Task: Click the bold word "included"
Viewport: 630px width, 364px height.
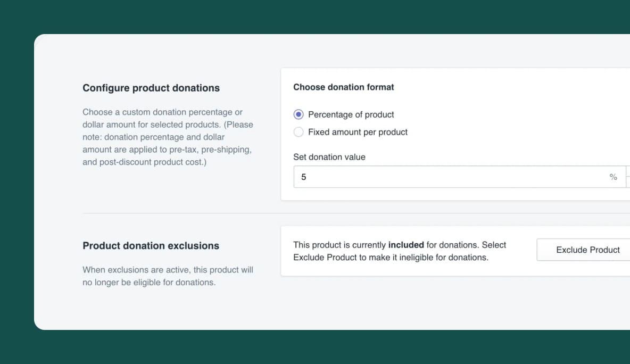Action: (x=406, y=245)
